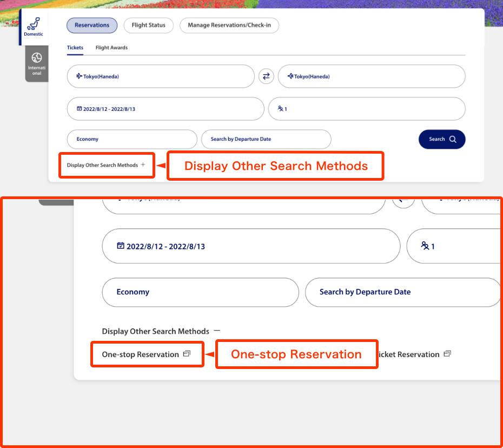503x448 pixels.
Task: Open the One-stop Reservation link
Action: coord(140,354)
